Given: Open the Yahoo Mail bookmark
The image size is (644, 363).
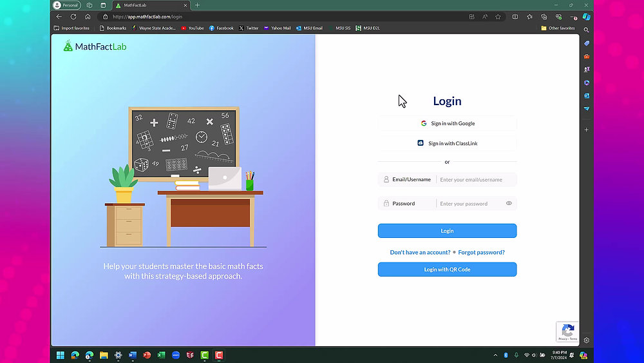Looking at the screenshot, I should click(x=277, y=28).
